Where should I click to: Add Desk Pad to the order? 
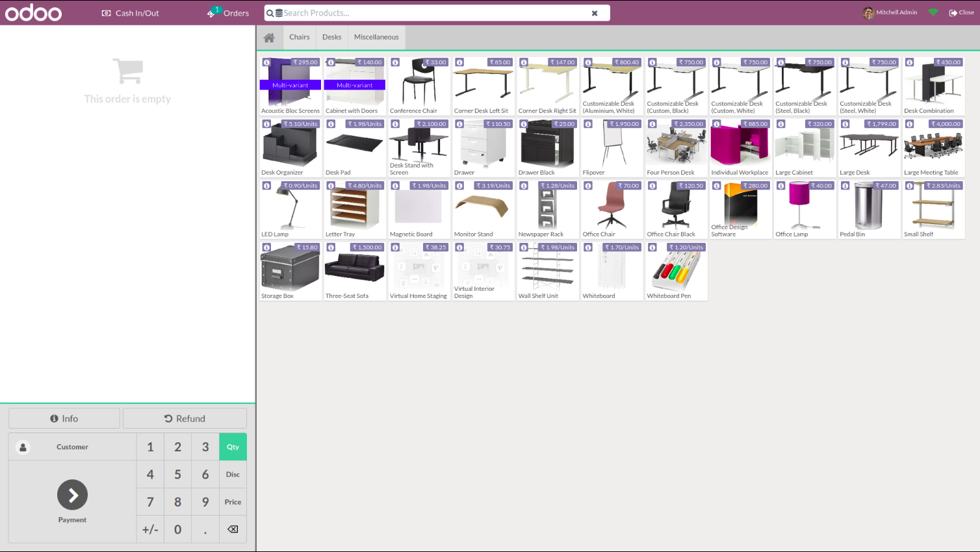tap(354, 148)
